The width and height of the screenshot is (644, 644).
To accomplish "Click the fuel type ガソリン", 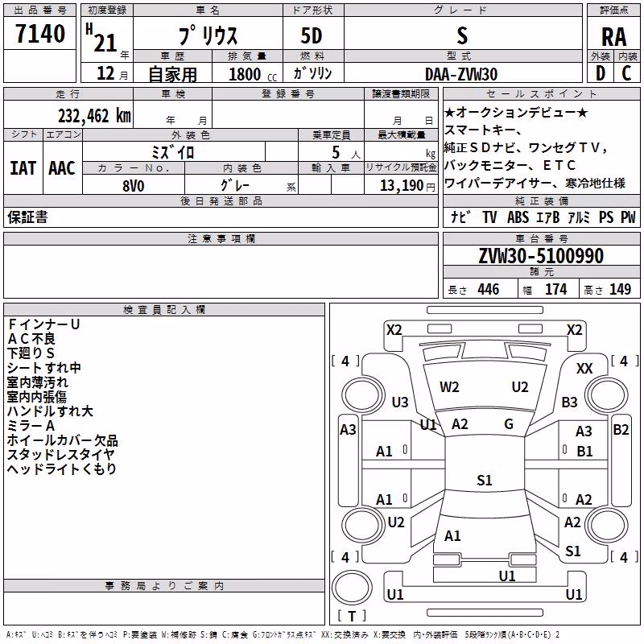I will point(312,73).
